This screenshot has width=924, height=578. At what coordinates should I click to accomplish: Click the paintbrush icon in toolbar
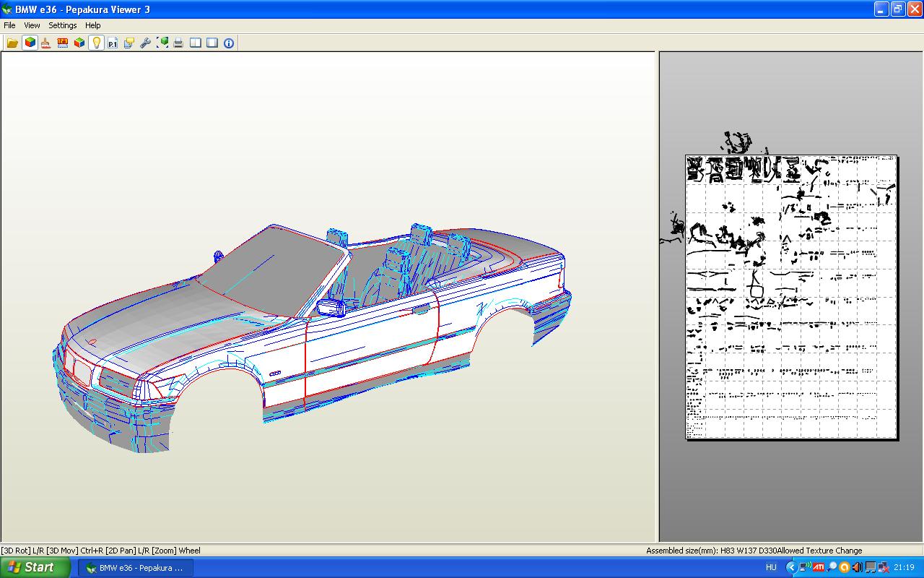tap(45, 43)
